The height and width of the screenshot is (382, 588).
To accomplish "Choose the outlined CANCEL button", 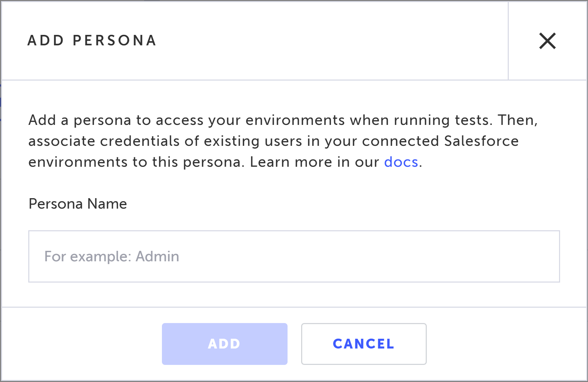I will click(364, 344).
